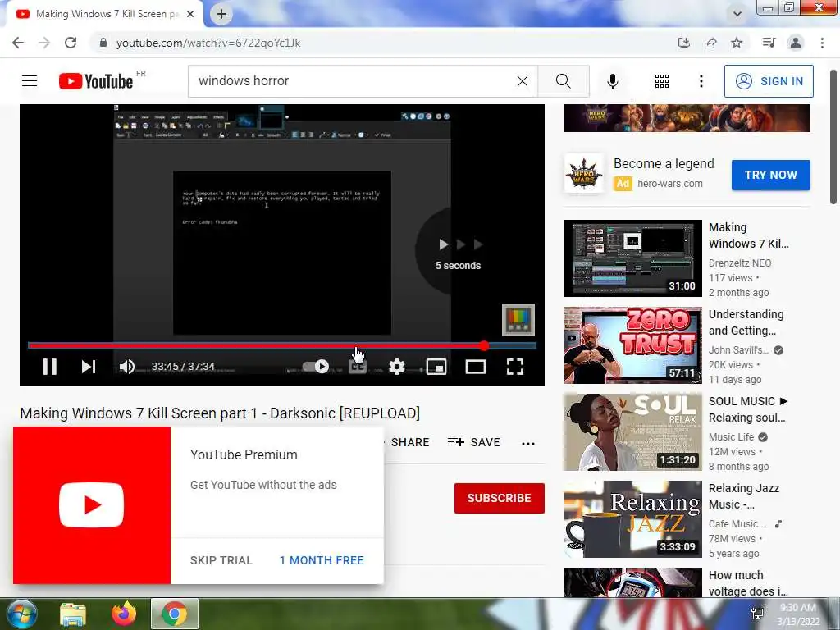The height and width of the screenshot is (630, 840).
Task: Click the Drenzeltz NEO channel name
Action: point(740,263)
